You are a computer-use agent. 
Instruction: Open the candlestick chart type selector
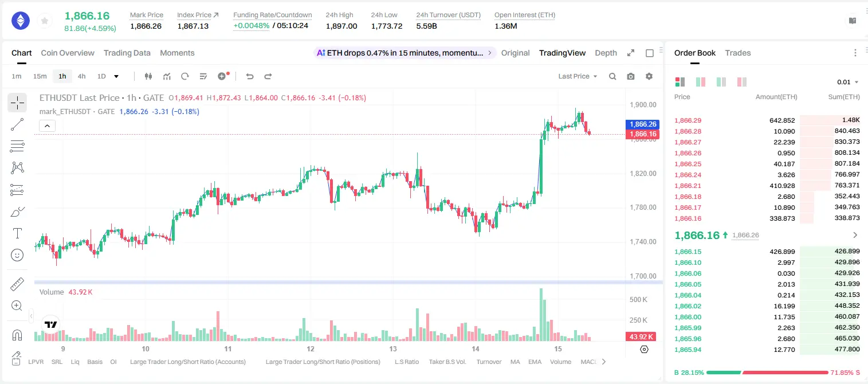click(149, 76)
